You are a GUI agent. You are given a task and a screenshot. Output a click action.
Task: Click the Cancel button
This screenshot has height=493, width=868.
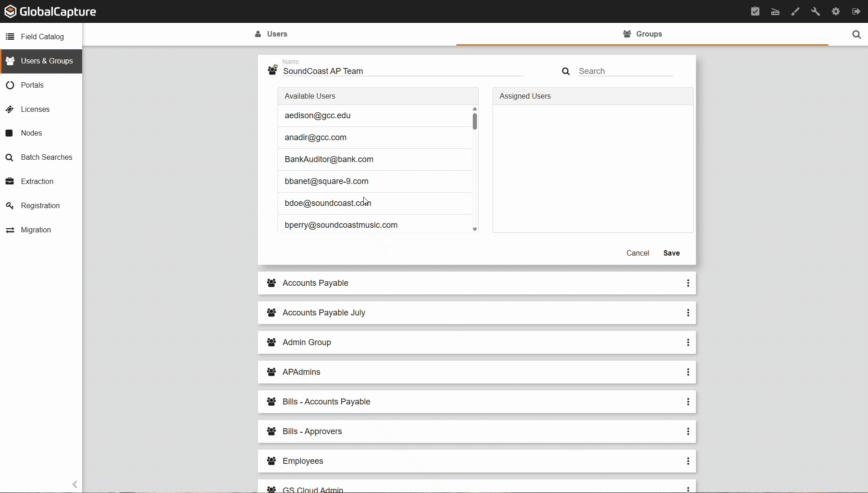pos(638,253)
